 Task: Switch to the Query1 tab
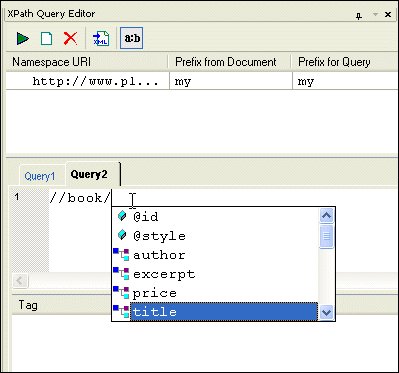point(40,176)
